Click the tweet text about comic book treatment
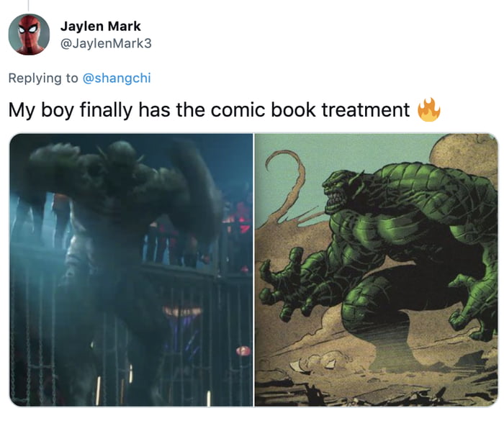This screenshot has width=504, height=421. click(x=209, y=110)
